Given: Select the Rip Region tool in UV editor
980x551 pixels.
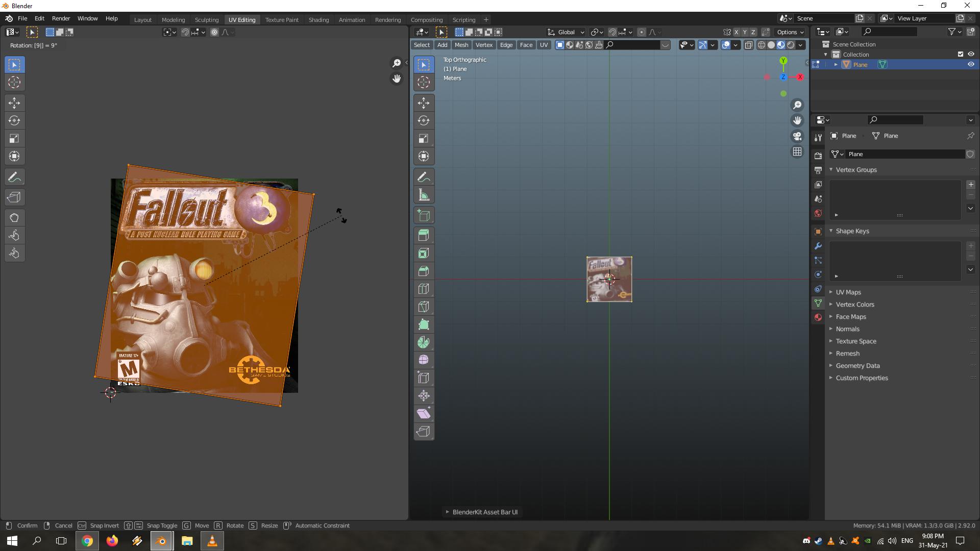Looking at the screenshot, I should point(14,197).
